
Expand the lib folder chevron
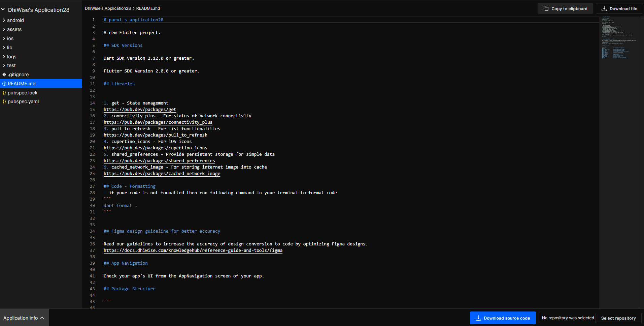[4, 48]
